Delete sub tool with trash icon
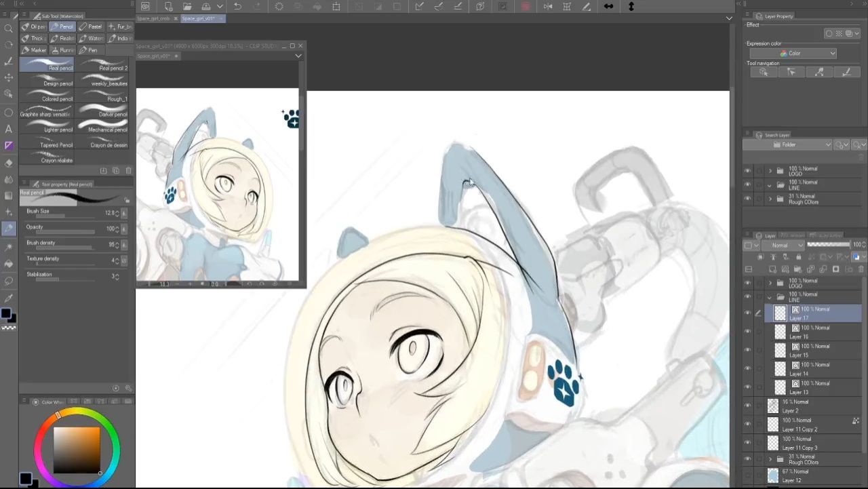This screenshot has width=868, height=489. 128,171
